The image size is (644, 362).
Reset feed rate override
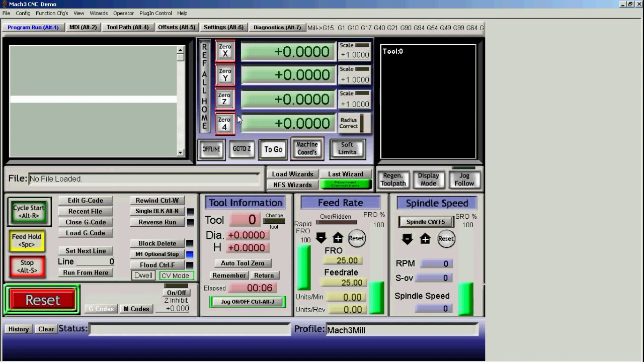click(356, 238)
